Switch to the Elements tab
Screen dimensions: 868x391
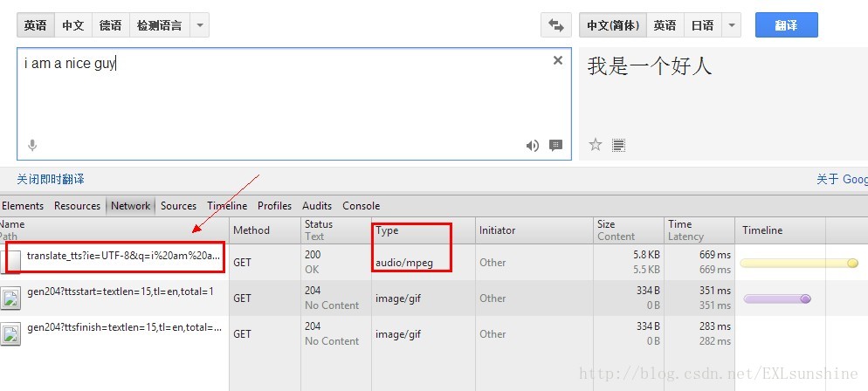23,206
